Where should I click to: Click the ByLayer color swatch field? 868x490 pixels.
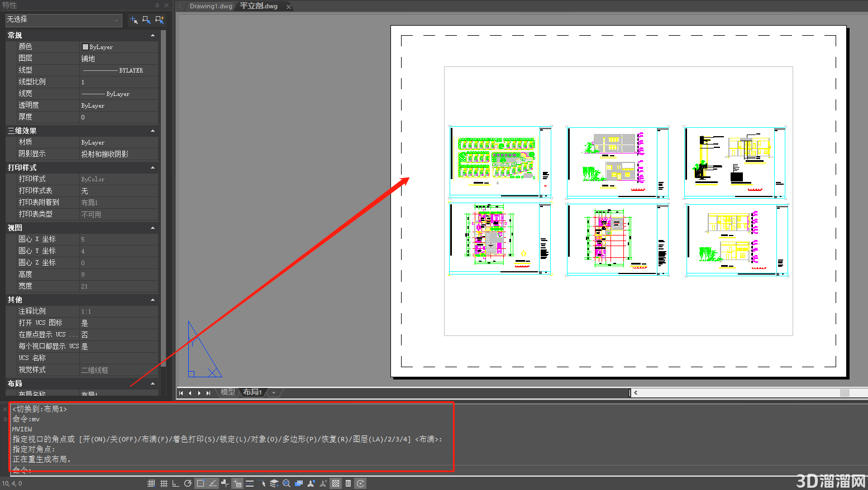[x=118, y=47]
